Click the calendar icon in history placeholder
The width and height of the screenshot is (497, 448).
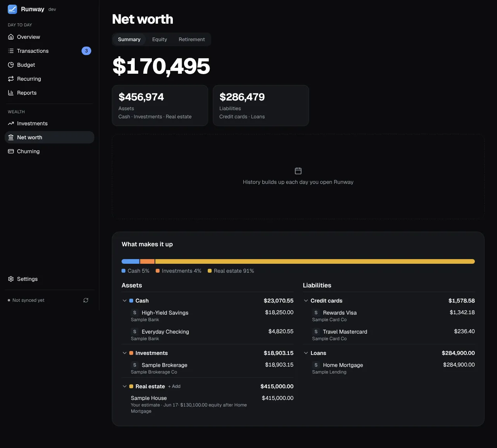click(298, 171)
